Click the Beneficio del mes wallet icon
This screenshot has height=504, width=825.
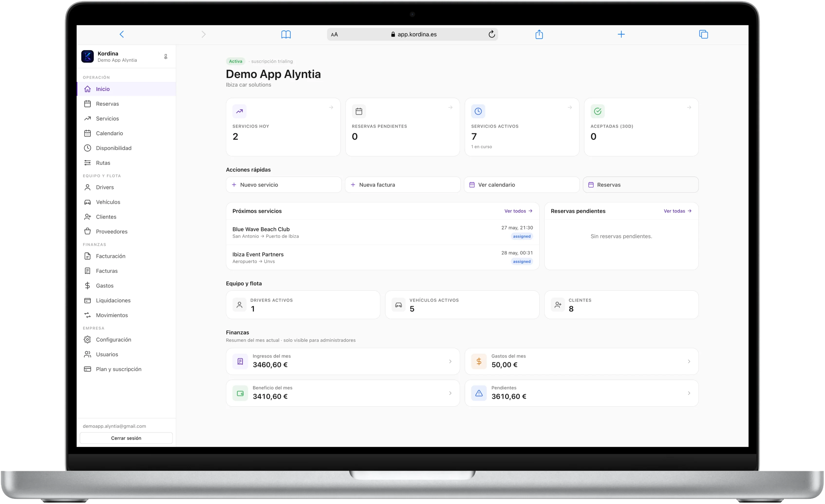[240, 393]
